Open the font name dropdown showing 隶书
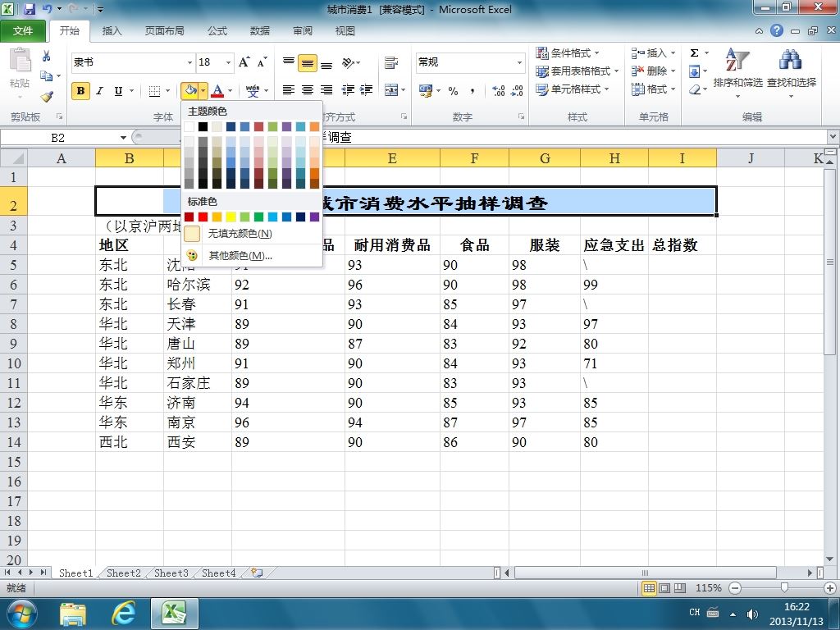 coord(189,62)
